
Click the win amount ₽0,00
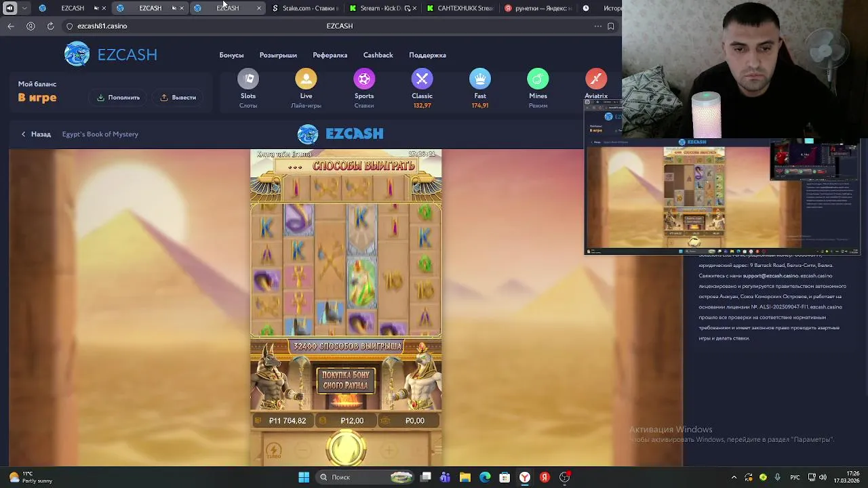point(409,421)
